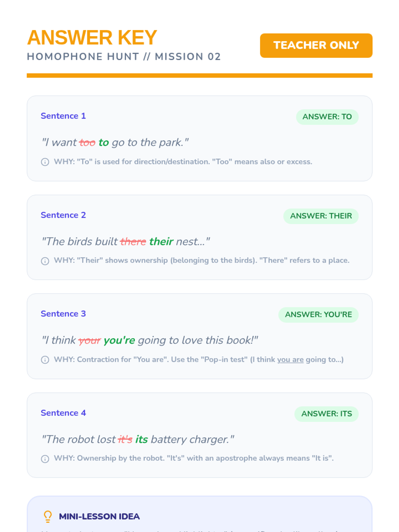Click the underlined 'you are' text
Viewport: 399px width, 532px height.
[x=290, y=359]
